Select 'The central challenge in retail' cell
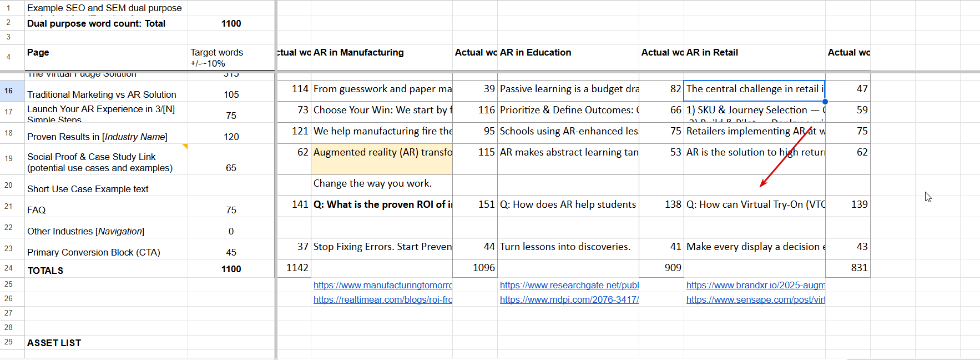The height and width of the screenshot is (360, 980). pyautogui.click(x=755, y=91)
